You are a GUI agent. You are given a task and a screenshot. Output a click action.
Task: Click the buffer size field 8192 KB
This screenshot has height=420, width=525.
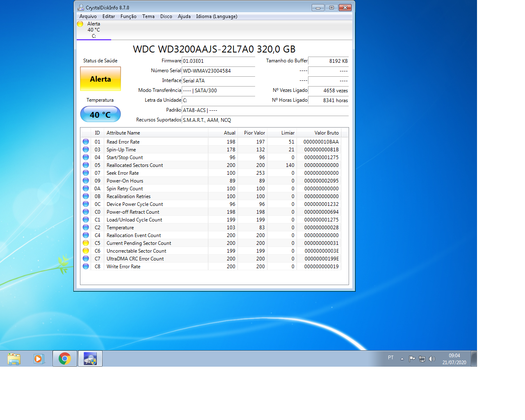point(328,61)
